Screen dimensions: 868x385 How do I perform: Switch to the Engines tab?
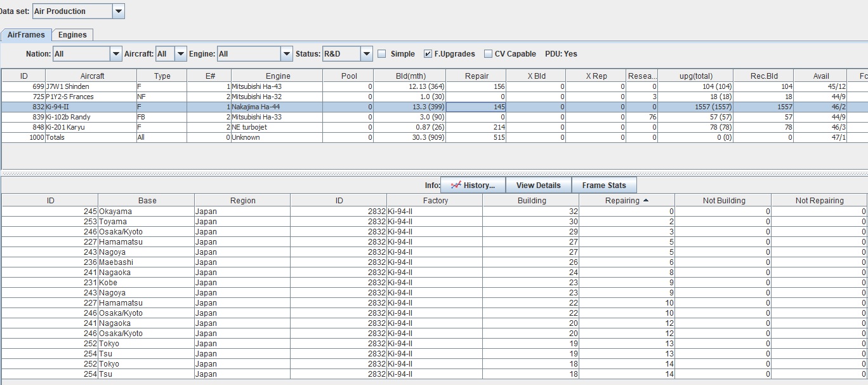coord(72,35)
